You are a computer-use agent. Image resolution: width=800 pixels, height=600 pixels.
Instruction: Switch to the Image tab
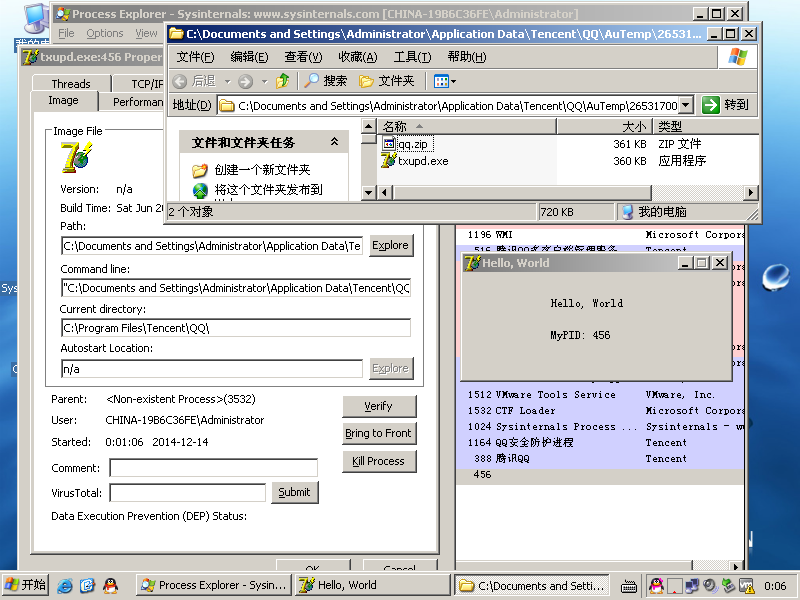(x=63, y=100)
